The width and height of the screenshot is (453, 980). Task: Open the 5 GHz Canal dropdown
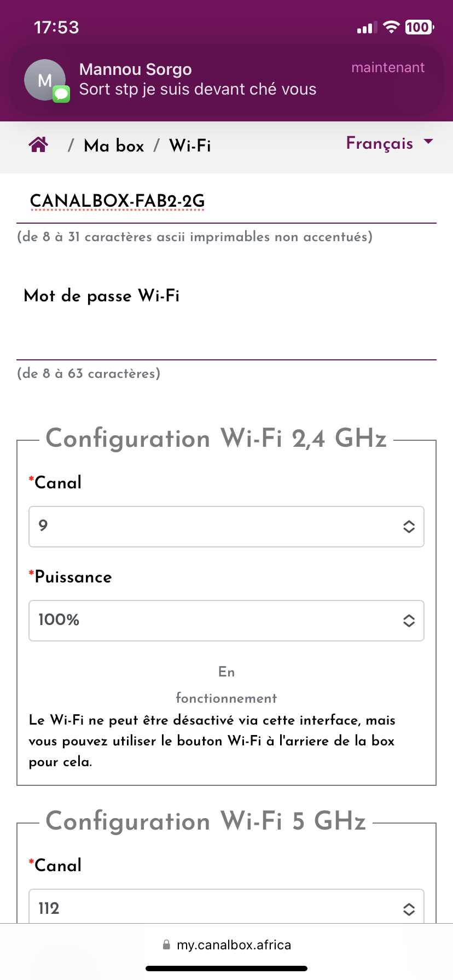point(226,908)
